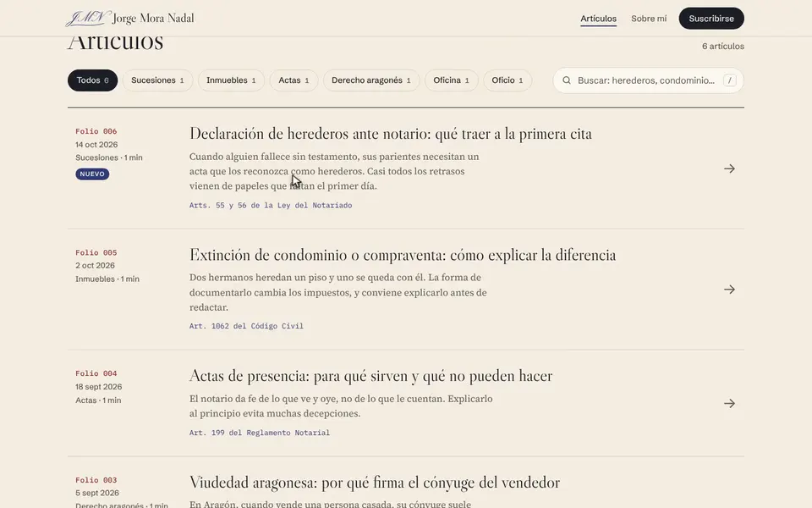This screenshot has height=508, width=812.
Task: Open arrow for Actas de presencia article
Action: tap(729, 403)
